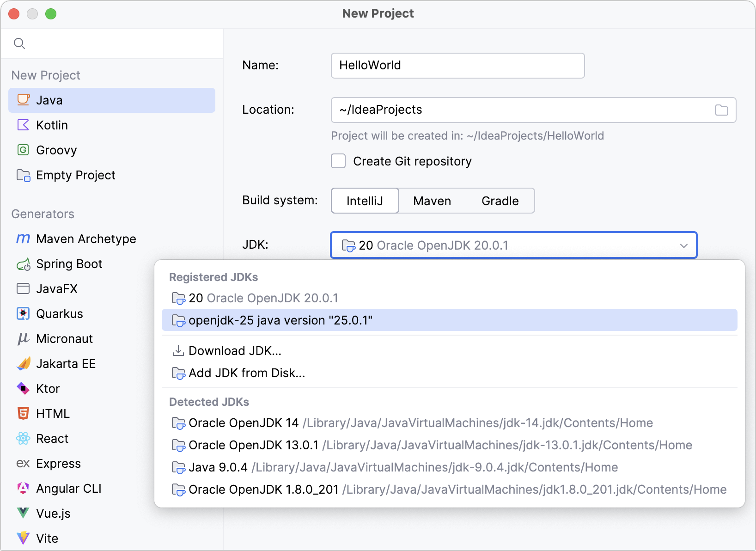Open Maven Archetype generator

click(86, 239)
